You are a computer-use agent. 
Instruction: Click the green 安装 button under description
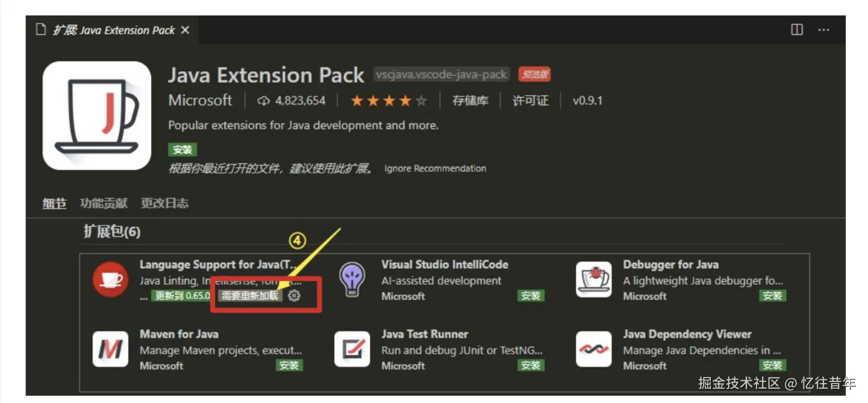coord(183,150)
